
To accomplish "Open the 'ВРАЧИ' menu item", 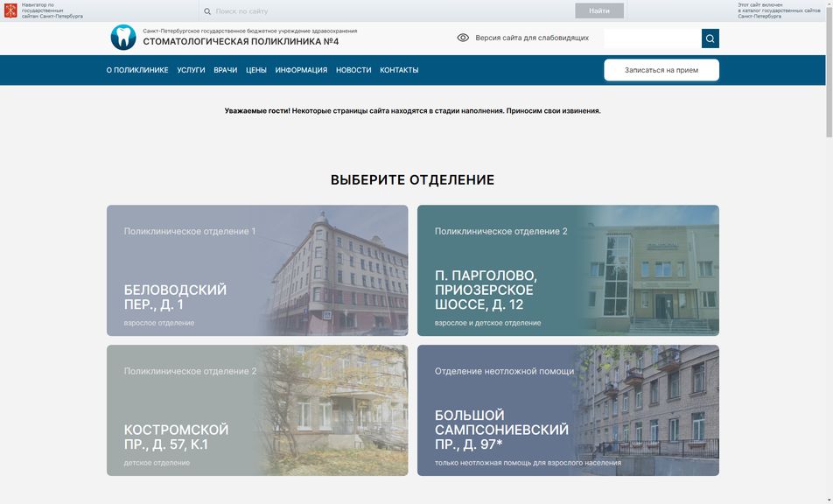I will 225,70.
